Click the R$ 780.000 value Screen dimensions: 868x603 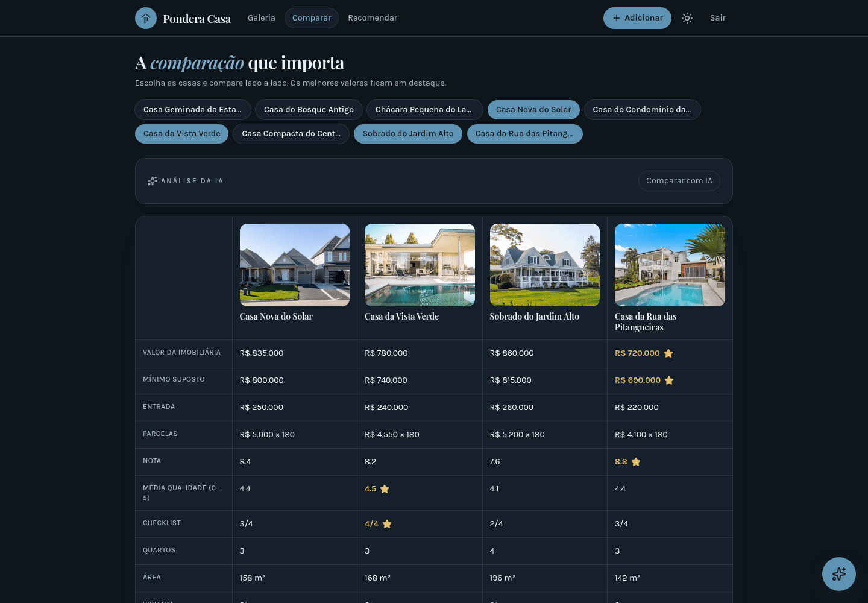pos(386,353)
